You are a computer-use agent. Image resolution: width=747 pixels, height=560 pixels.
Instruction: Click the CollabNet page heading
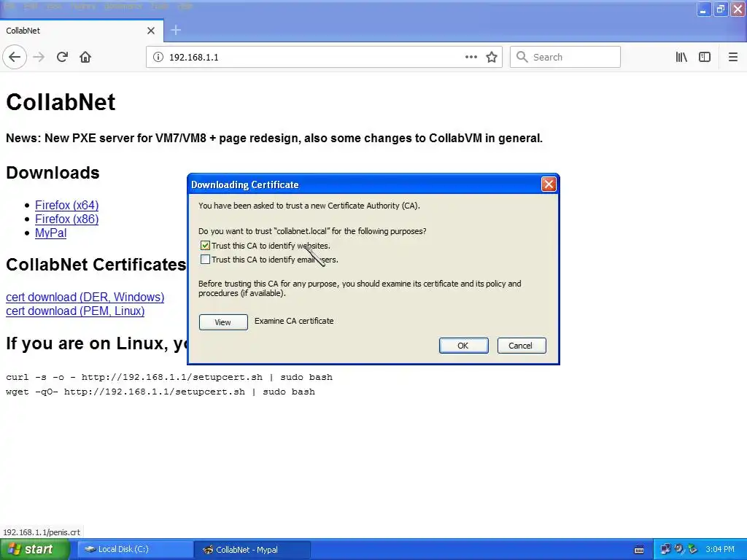pyautogui.click(x=61, y=102)
